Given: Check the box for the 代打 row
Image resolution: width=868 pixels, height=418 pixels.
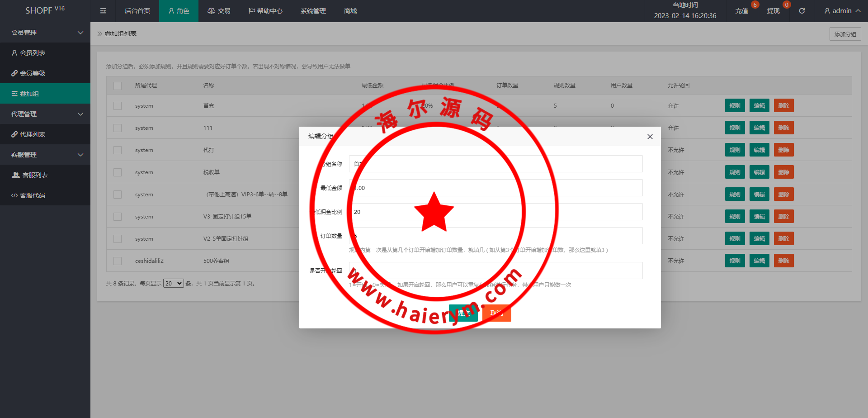Looking at the screenshot, I should (118, 150).
